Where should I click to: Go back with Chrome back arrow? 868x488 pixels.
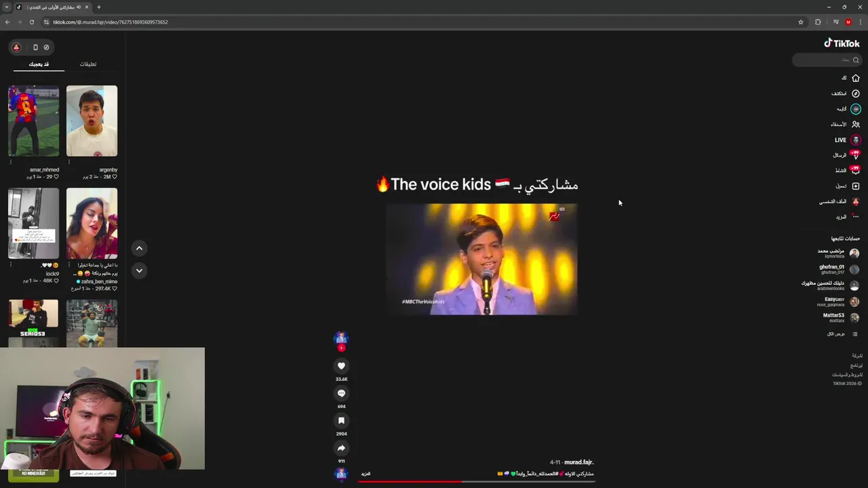(x=7, y=22)
